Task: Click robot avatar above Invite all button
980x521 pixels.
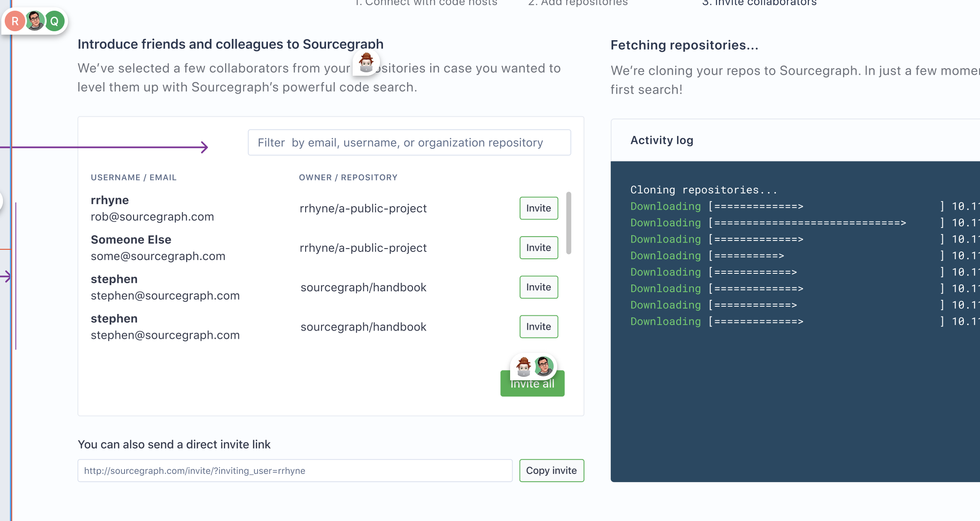Action: [523, 366]
